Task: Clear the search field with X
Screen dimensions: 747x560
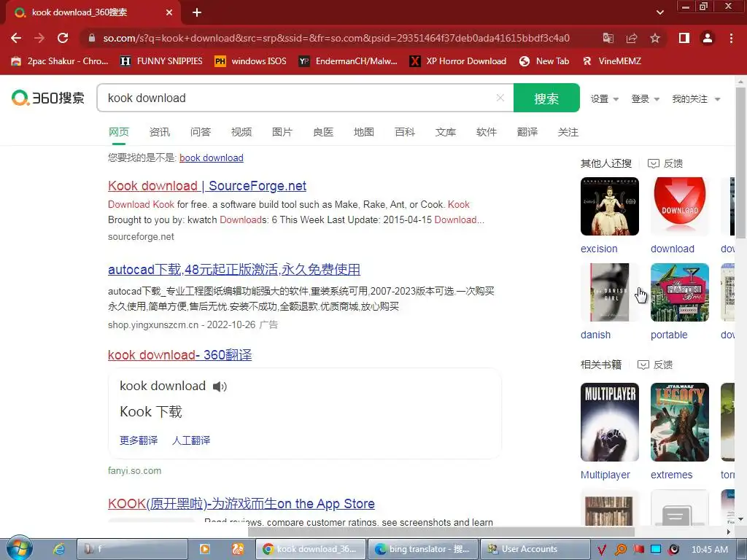Action: point(500,98)
